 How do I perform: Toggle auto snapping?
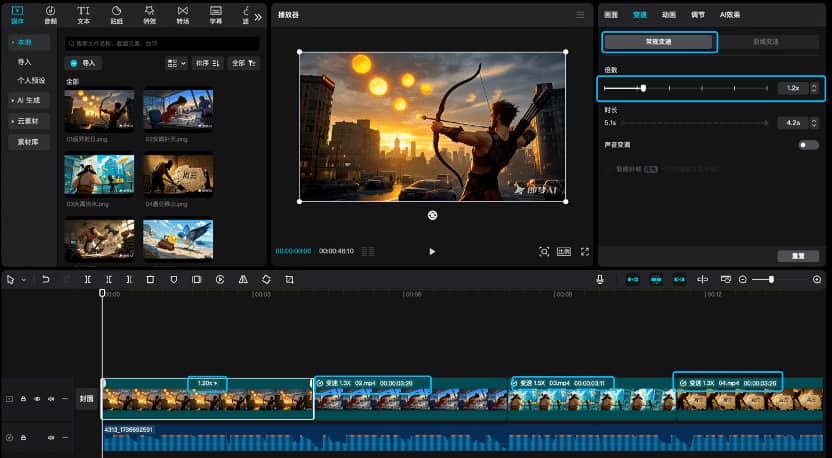(x=656, y=280)
